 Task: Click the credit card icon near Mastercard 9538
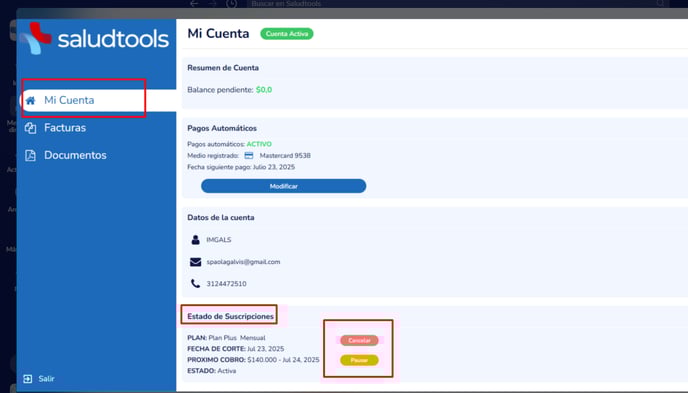click(x=249, y=155)
